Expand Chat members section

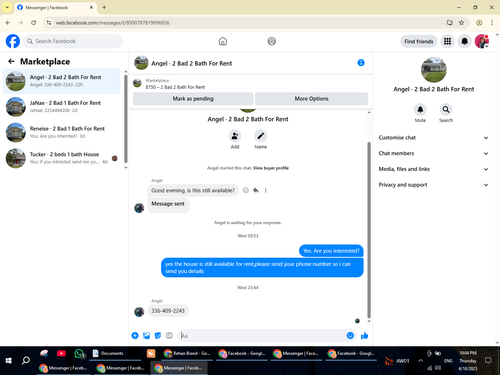[x=433, y=153]
